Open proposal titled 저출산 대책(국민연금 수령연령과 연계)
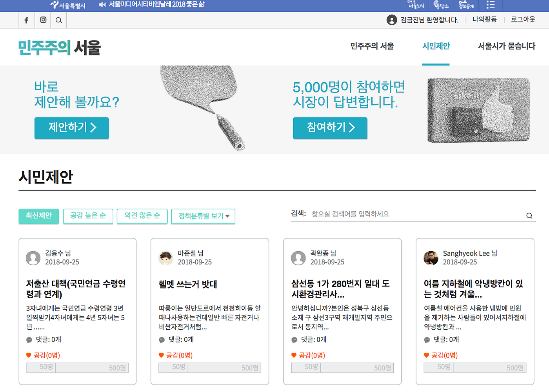Viewport: 549px width, 392px height. (76, 289)
